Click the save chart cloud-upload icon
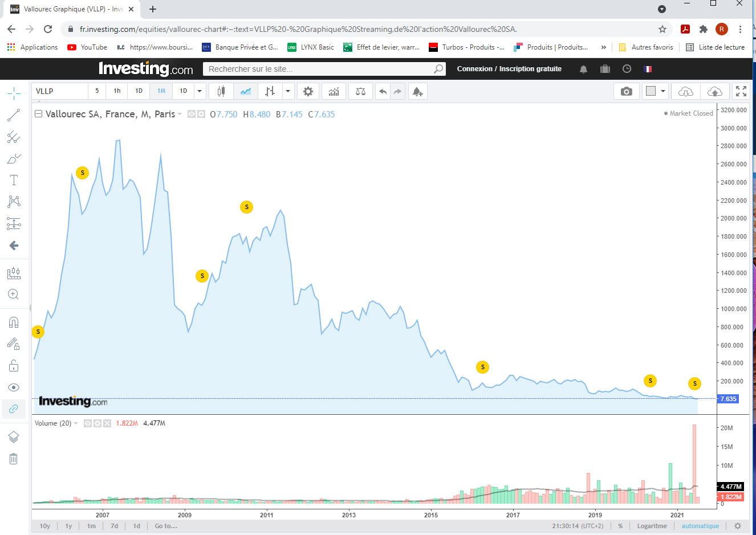Screen dimensions: 756x535 (714, 91)
